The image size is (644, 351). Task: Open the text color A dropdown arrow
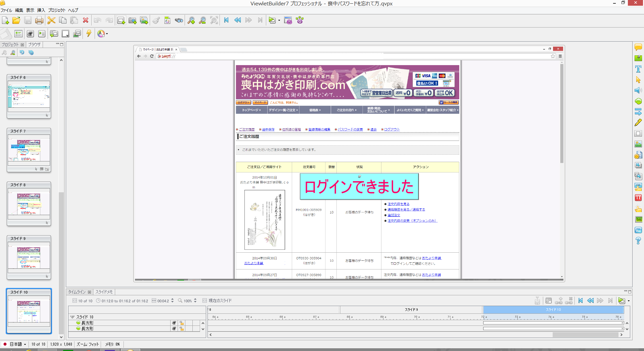(x=107, y=34)
